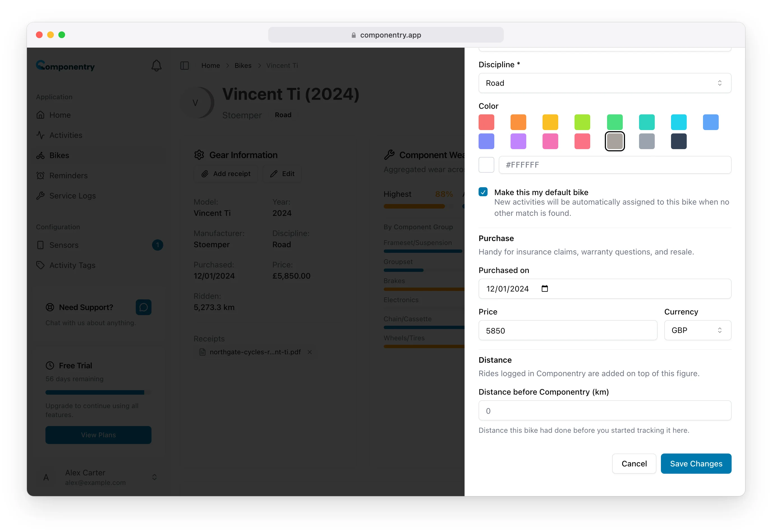Expand the Alex Carter account menu
This screenshot has height=532, width=772.
(154, 477)
